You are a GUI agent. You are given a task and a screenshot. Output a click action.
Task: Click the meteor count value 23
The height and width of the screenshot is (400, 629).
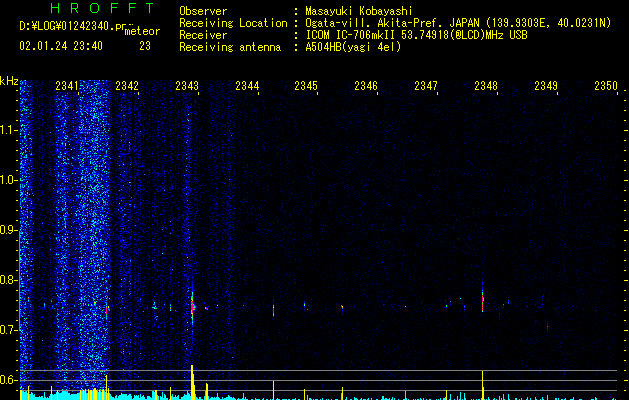145,46
